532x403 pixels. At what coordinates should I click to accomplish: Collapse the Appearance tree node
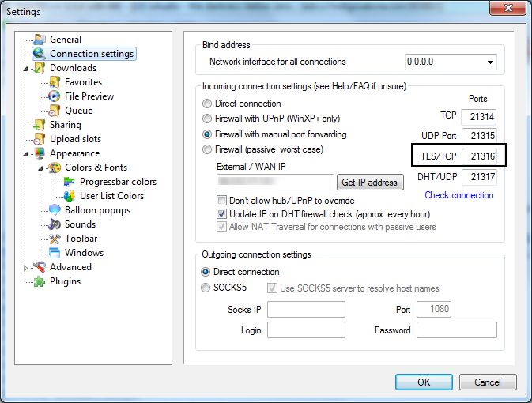[x=26, y=154]
